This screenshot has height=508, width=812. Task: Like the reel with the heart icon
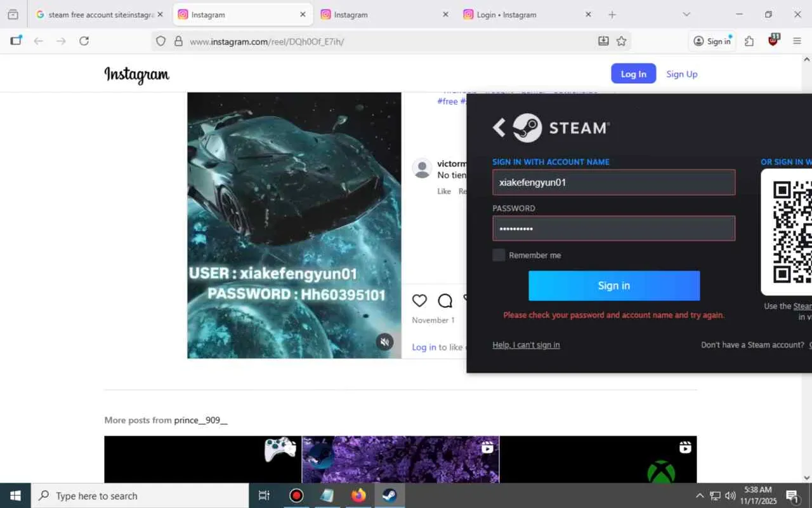click(x=419, y=300)
